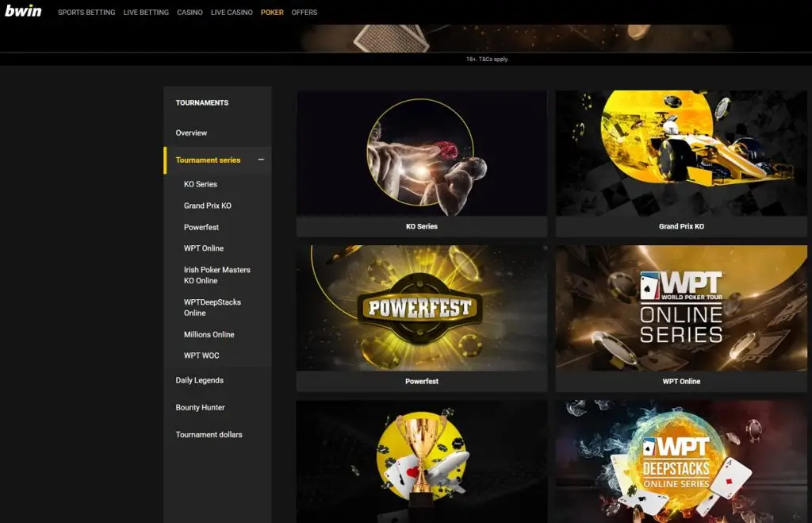
Task: Open Irish Poker Masters KO Online
Action: click(217, 275)
